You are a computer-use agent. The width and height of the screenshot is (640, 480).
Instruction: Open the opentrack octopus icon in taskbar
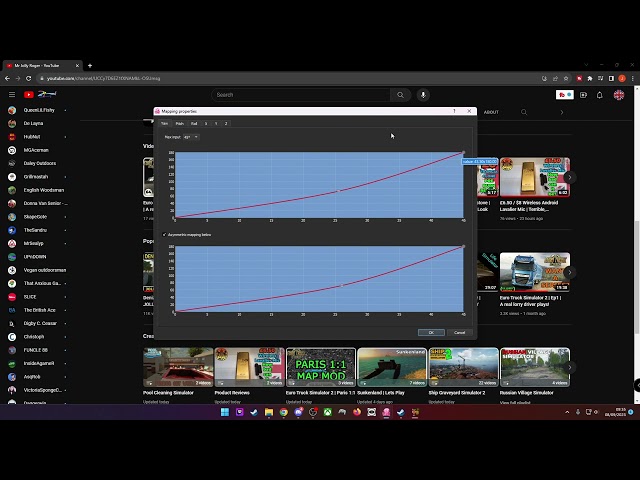386,412
